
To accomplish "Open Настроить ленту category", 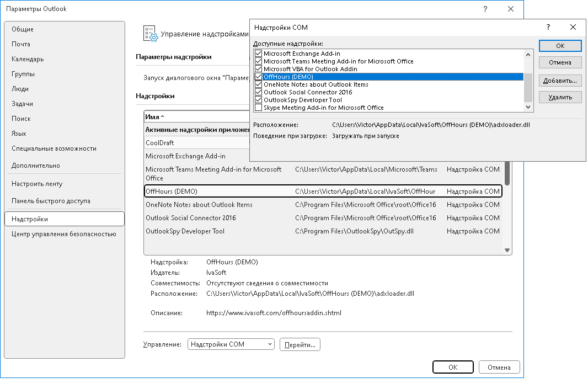I will 65,184.
